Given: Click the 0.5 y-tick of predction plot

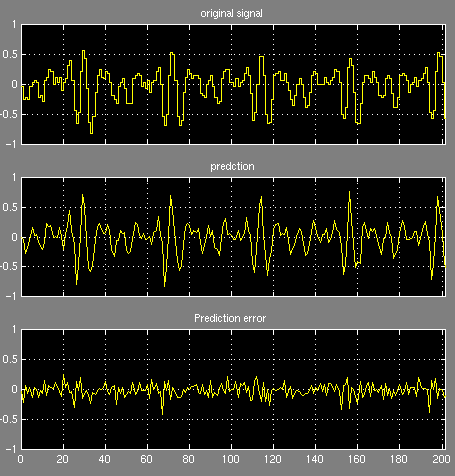Looking at the screenshot, I should tap(10, 207).
